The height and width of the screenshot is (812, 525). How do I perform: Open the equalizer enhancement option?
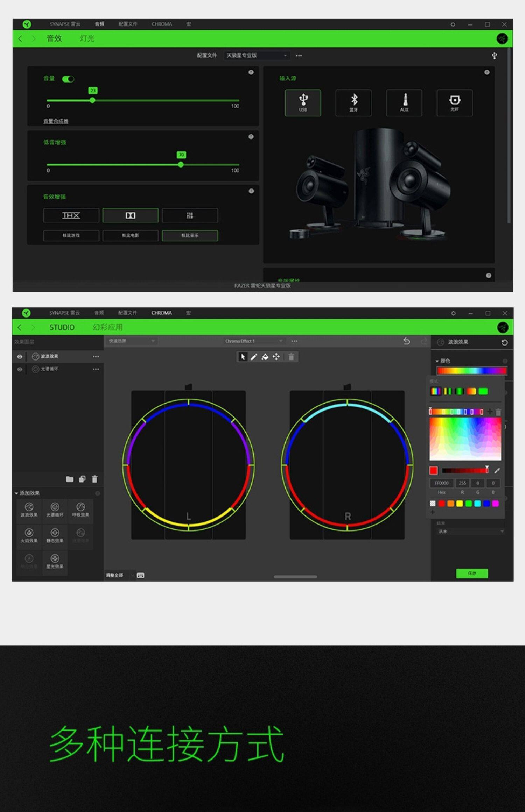click(x=190, y=215)
